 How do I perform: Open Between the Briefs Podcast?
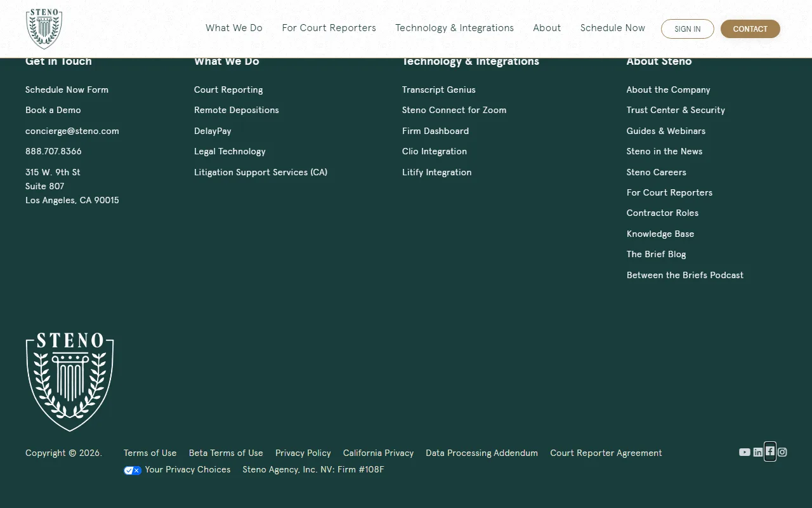(x=685, y=275)
